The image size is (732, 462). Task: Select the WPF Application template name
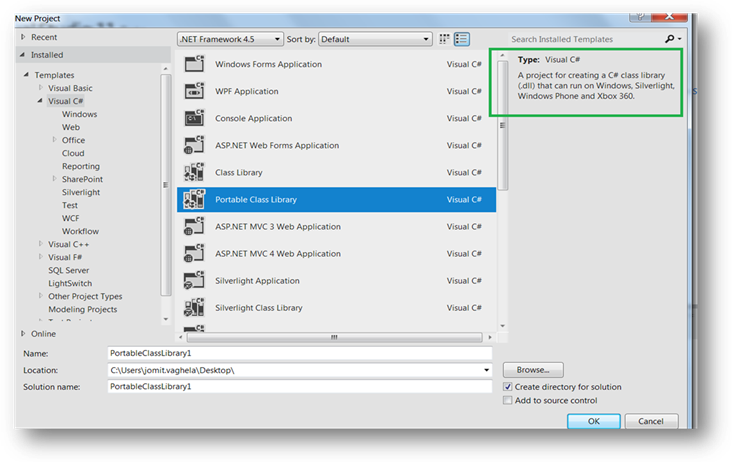[x=246, y=91]
